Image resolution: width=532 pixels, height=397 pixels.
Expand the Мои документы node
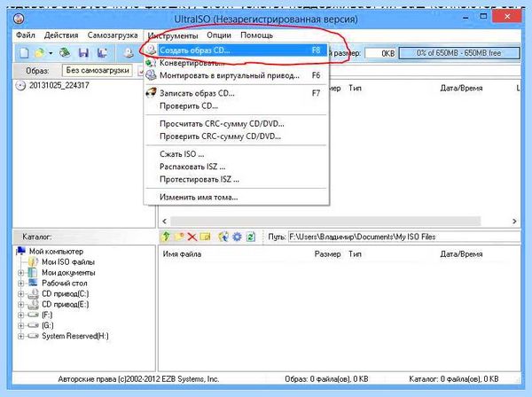click(x=20, y=273)
